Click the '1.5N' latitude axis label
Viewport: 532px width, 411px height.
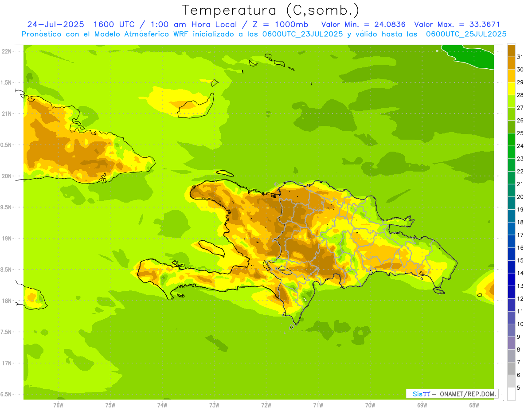tap(7, 82)
